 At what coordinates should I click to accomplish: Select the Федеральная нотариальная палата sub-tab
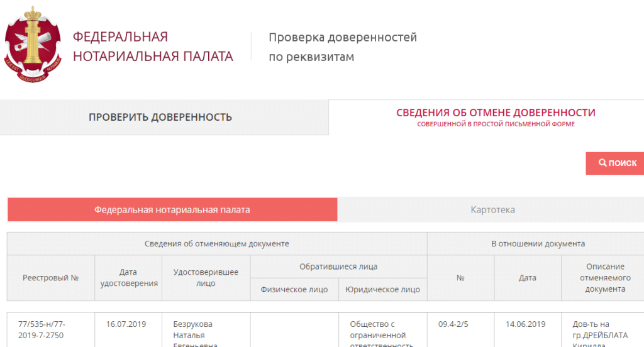[172, 210]
